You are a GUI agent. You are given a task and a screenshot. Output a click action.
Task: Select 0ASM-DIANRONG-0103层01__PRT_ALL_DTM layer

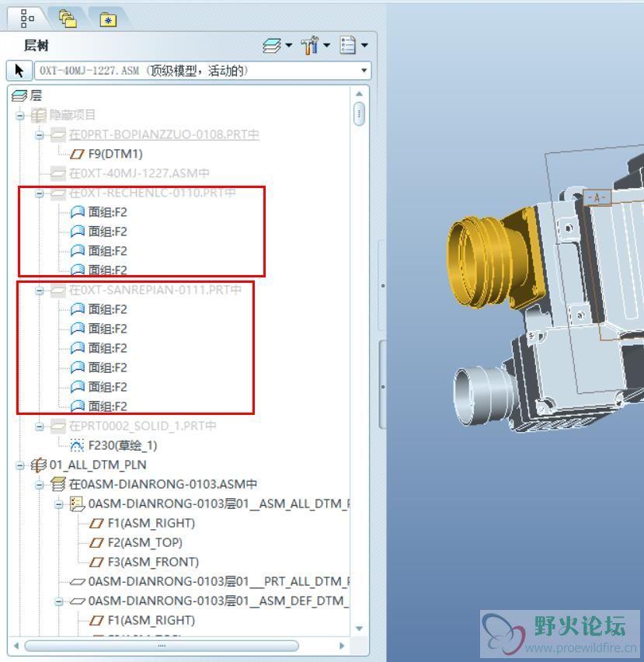click(218, 581)
